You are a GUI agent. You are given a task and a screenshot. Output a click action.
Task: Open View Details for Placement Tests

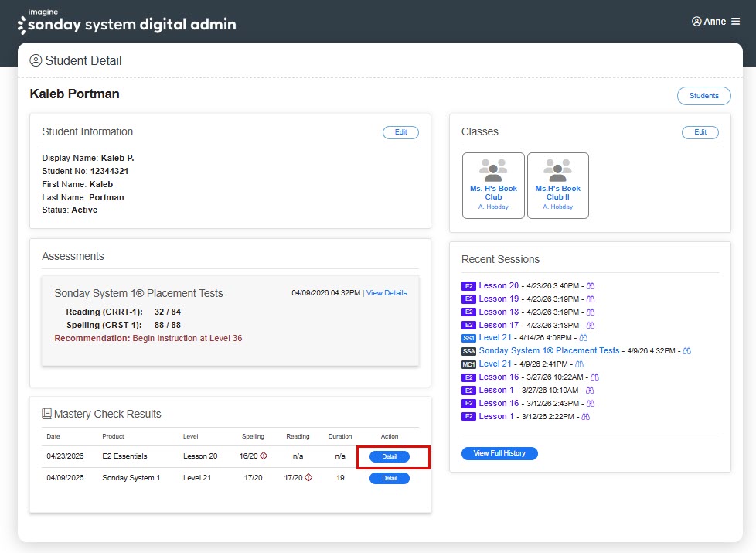point(387,293)
